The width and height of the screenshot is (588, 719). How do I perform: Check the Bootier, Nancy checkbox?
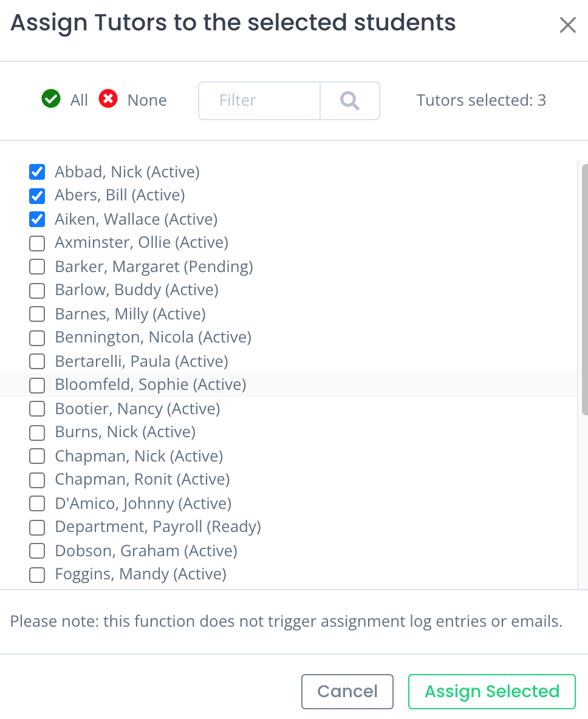click(37, 409)
